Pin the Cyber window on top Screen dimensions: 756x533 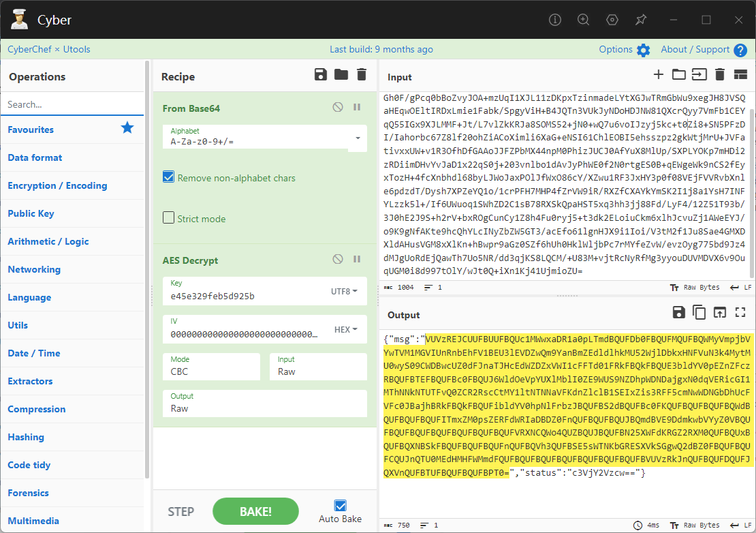point(641,20)
